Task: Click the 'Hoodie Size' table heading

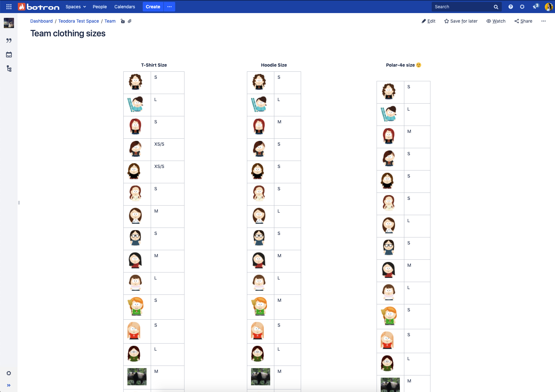Action: click(274, 65)
